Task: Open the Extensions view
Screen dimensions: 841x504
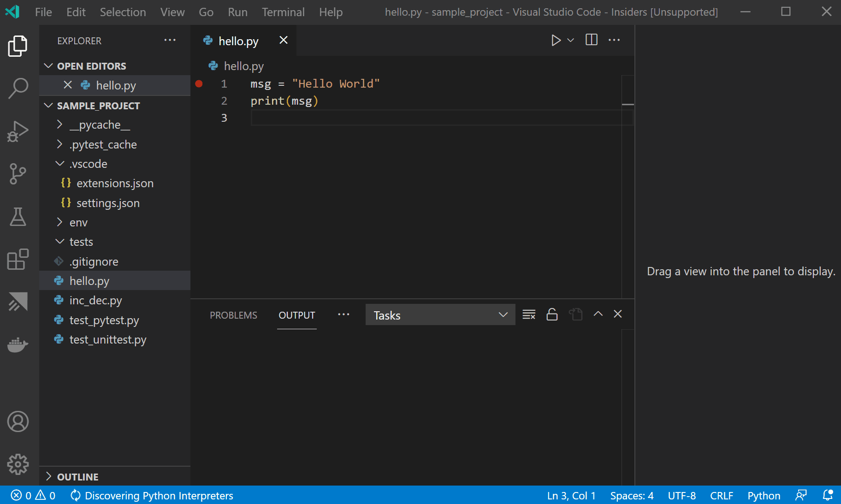Action: coord(18,260)
